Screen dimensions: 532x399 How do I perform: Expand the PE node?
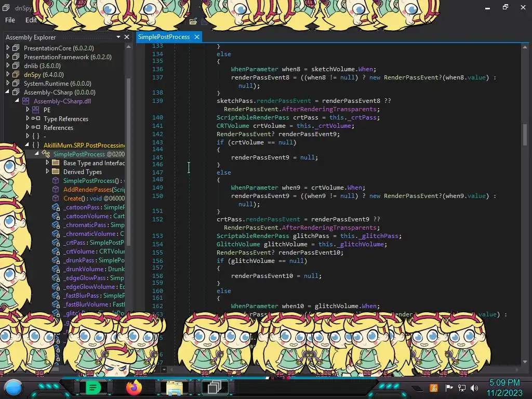click(28, 110)
